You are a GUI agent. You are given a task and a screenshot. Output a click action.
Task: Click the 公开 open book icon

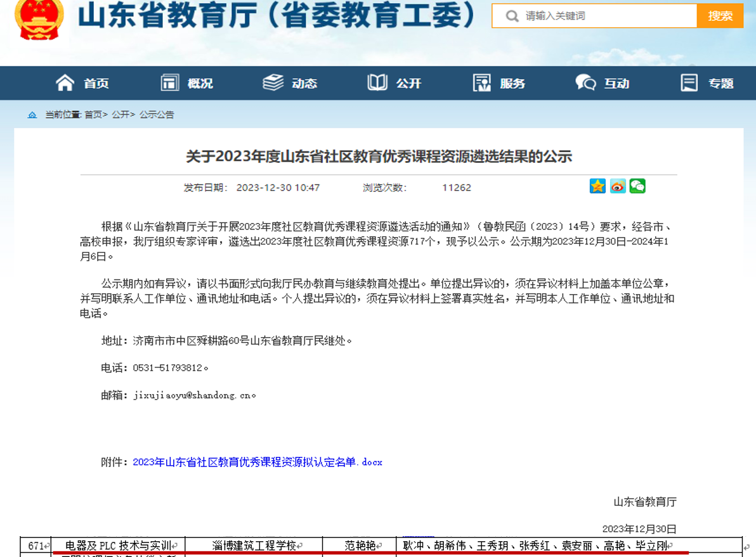377,83
